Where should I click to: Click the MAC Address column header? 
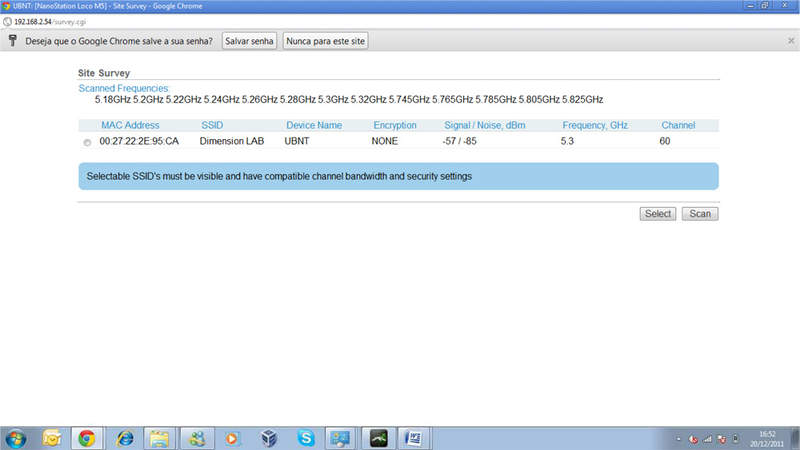tap(130, 126)
